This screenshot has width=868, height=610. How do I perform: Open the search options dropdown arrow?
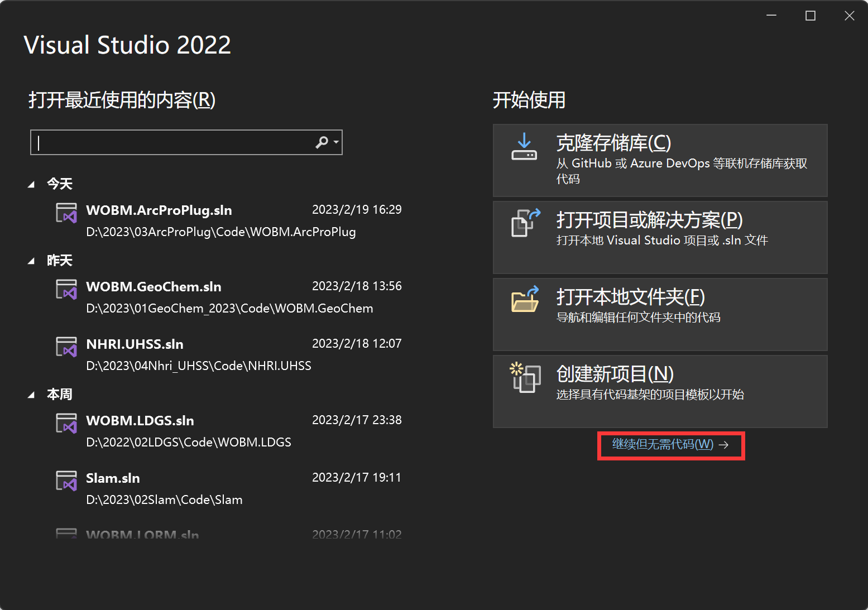coord(336,142)
